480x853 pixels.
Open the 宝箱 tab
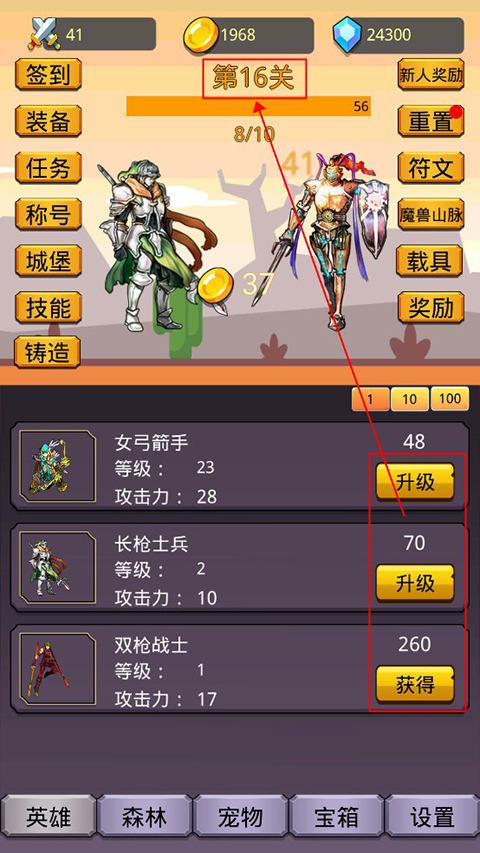click(336, 817)
